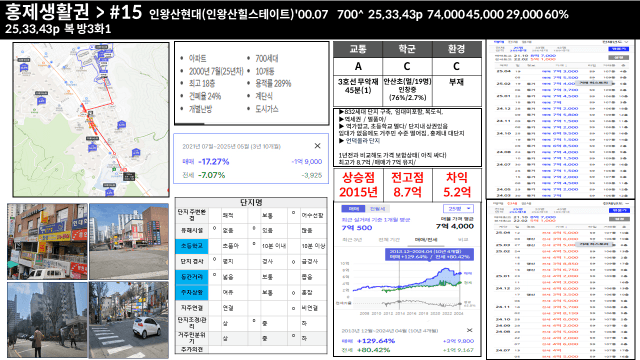Image resolution: width=640 pixels, height=360 pixels.
Task: Open the storefront street photo thumbnail
Action: [47, 241]
